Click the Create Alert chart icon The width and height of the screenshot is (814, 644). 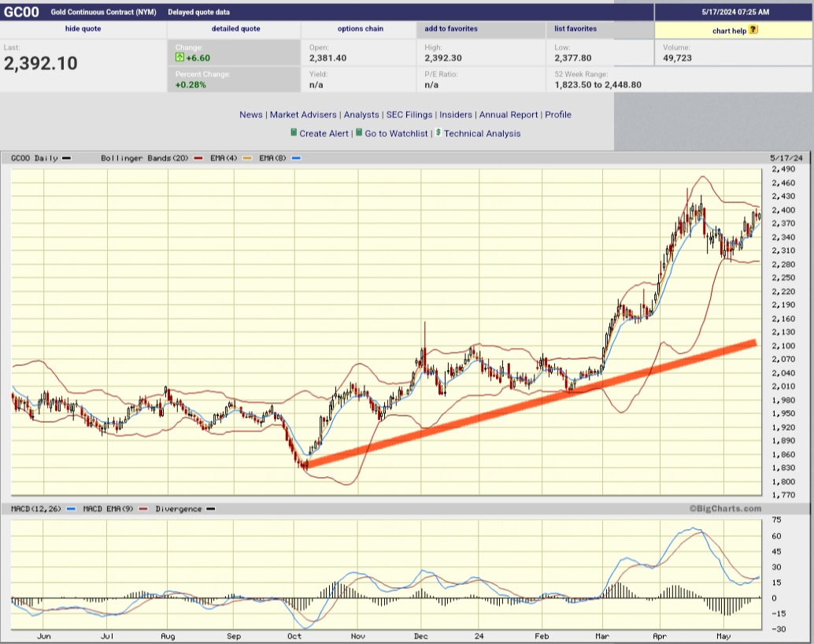[x=294, y=133]
